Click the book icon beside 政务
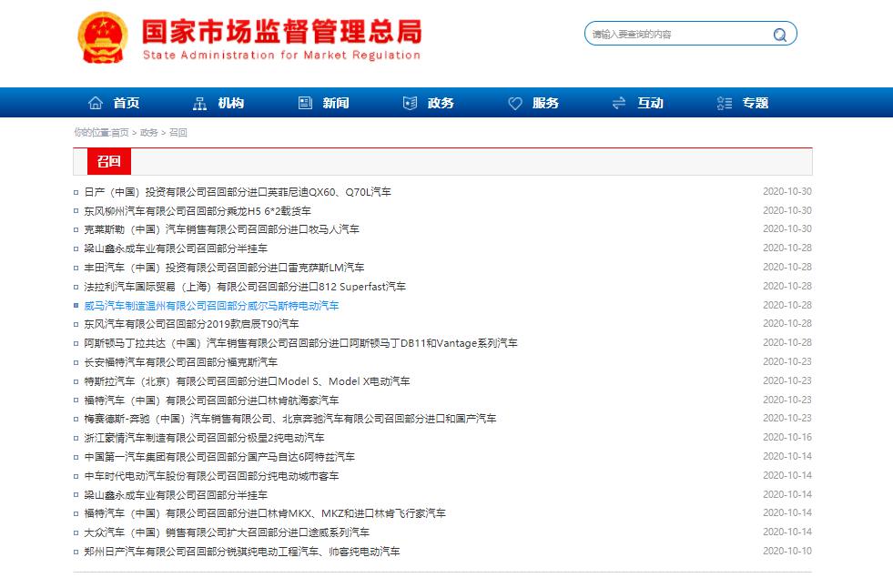 pos(410,103)
